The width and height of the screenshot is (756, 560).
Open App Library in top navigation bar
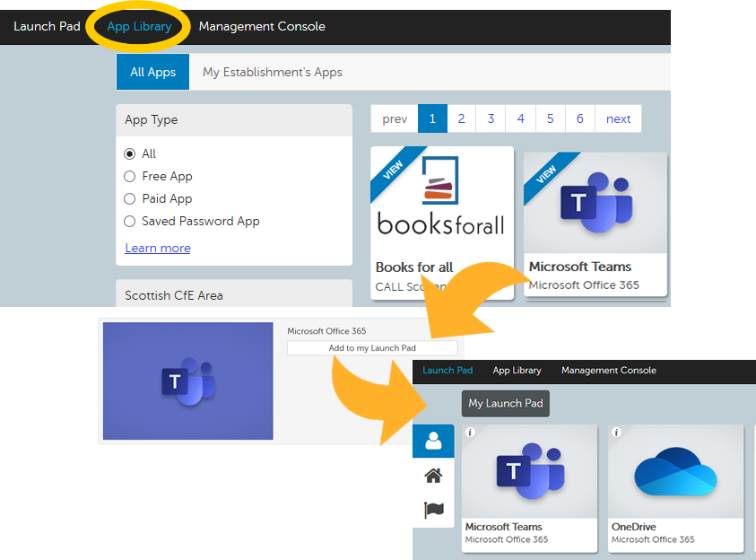click(139, 27)
